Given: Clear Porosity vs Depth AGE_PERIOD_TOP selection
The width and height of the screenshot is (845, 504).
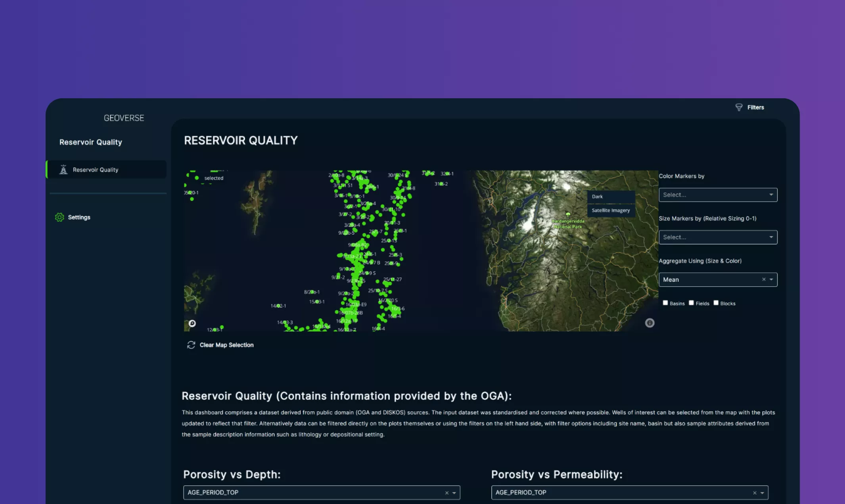Looking at the screenshot, I should [447, 493].
